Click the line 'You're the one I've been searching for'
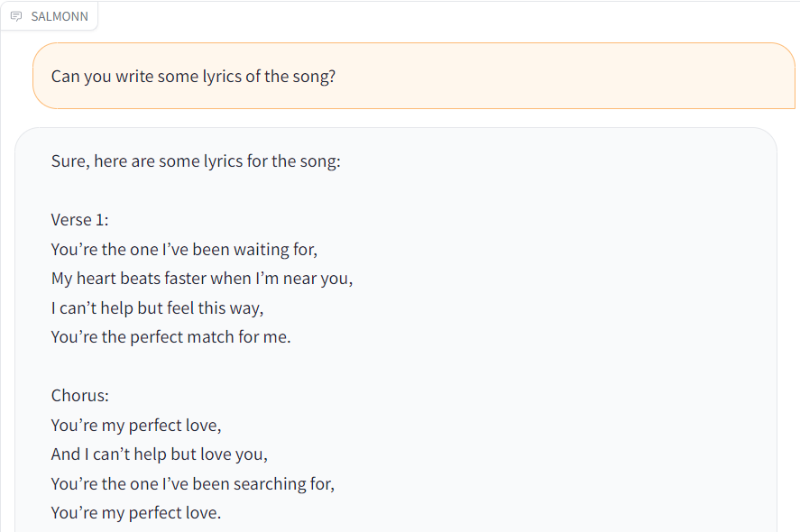Viewport: 800px width, 532px height. coord(193,484)
